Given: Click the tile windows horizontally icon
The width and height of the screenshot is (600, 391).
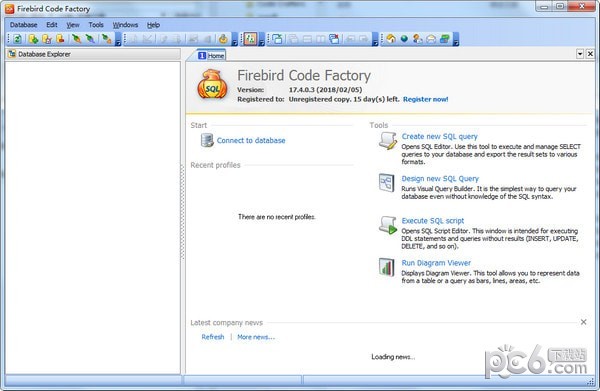Looking at the screenshot, I should (307, 39).
